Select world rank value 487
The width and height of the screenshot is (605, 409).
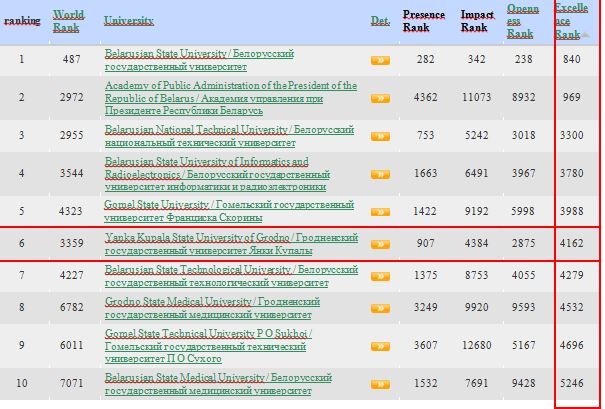point(71,59)
